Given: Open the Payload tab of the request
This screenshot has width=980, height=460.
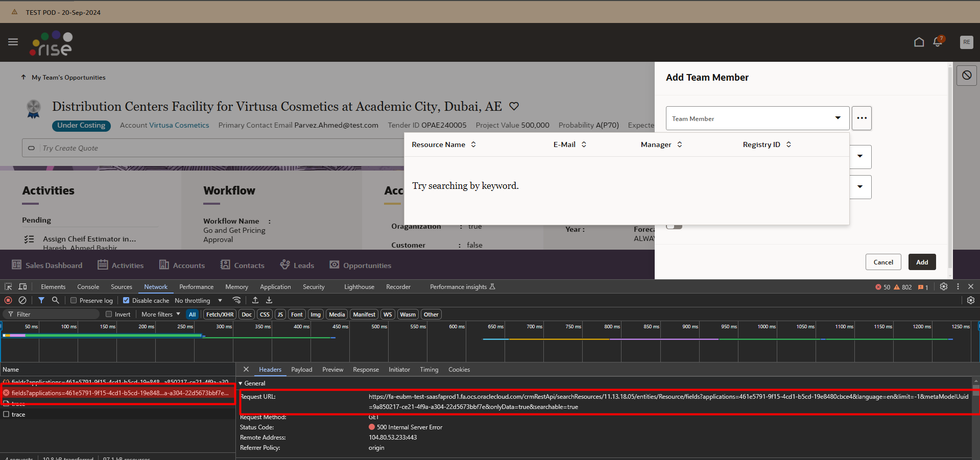Looking at the screenshot, I should (302, 370).
